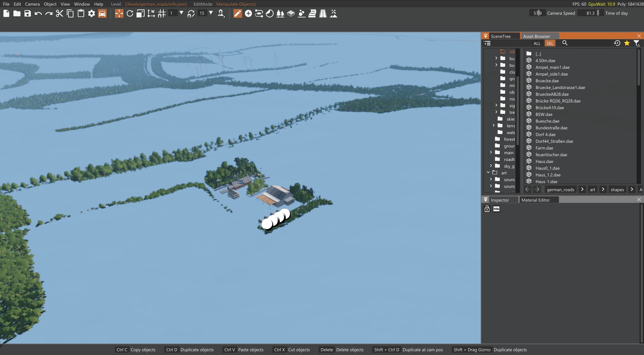This screenshot has width=644, height=355.
Task: Open a level using the toolbar folder icon
Action: (17, 13)
